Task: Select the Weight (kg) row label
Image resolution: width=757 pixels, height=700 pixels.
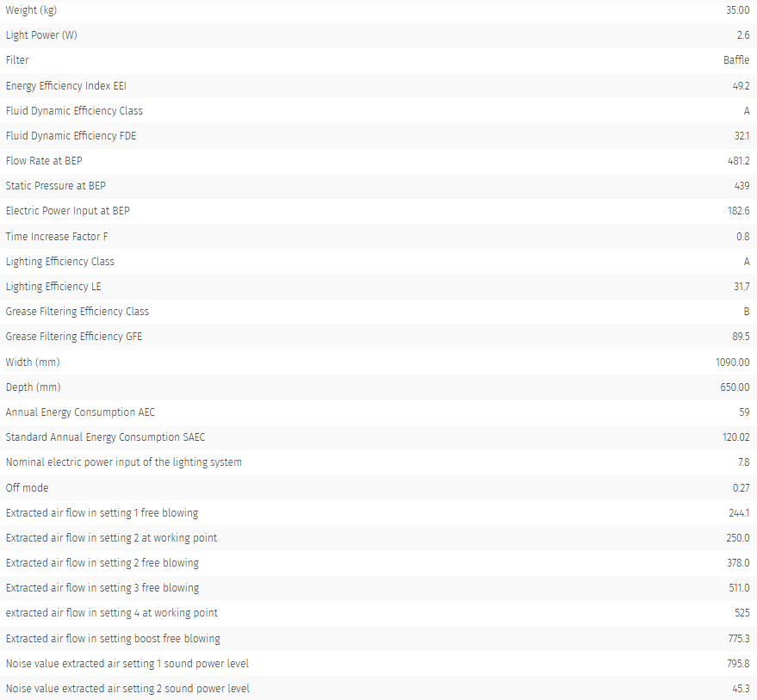Action: [31, 10]
